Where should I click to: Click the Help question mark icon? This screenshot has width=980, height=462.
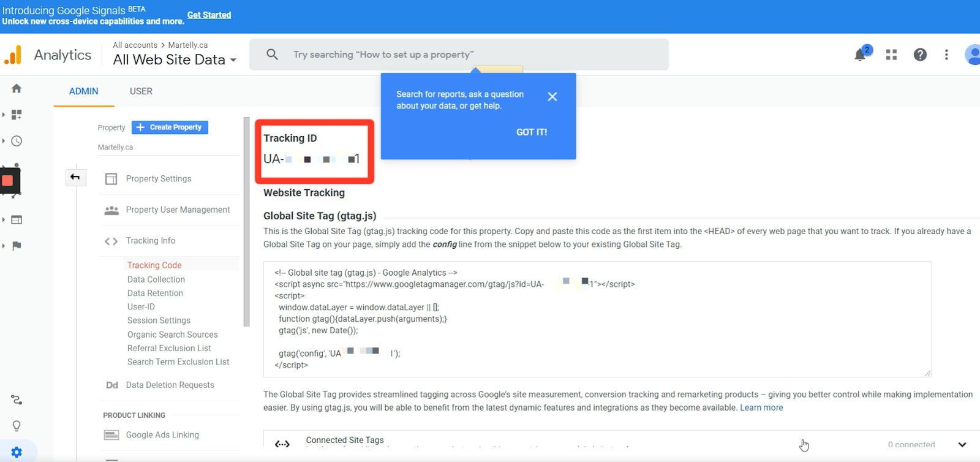920,55
